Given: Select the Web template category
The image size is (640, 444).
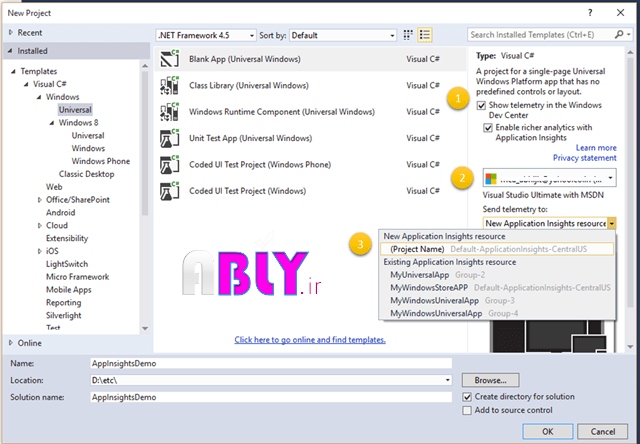Looking at the screenshot, I should coord(54,187).
